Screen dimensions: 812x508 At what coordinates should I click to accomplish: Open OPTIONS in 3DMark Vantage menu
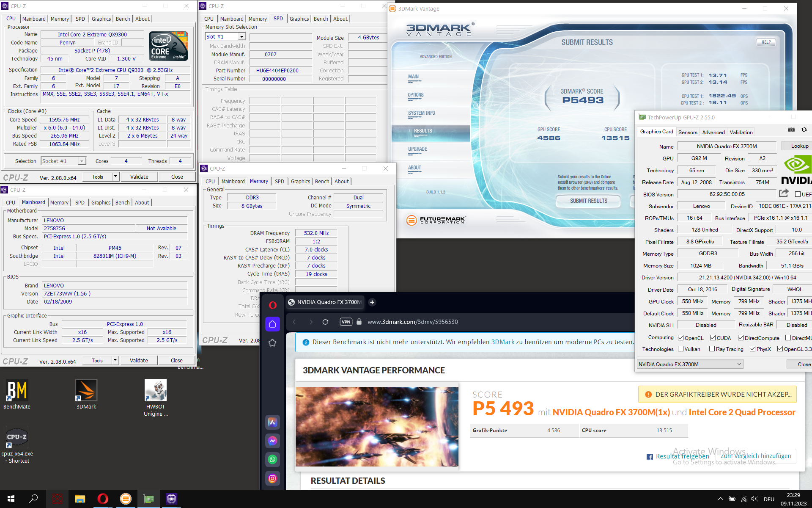[415, 95]
